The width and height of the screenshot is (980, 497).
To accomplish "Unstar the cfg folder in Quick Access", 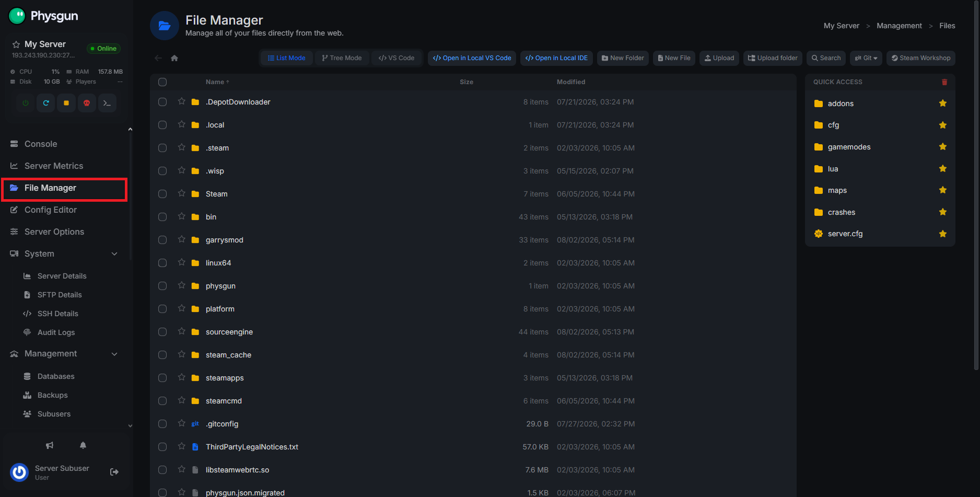I will tap(943, 125).
